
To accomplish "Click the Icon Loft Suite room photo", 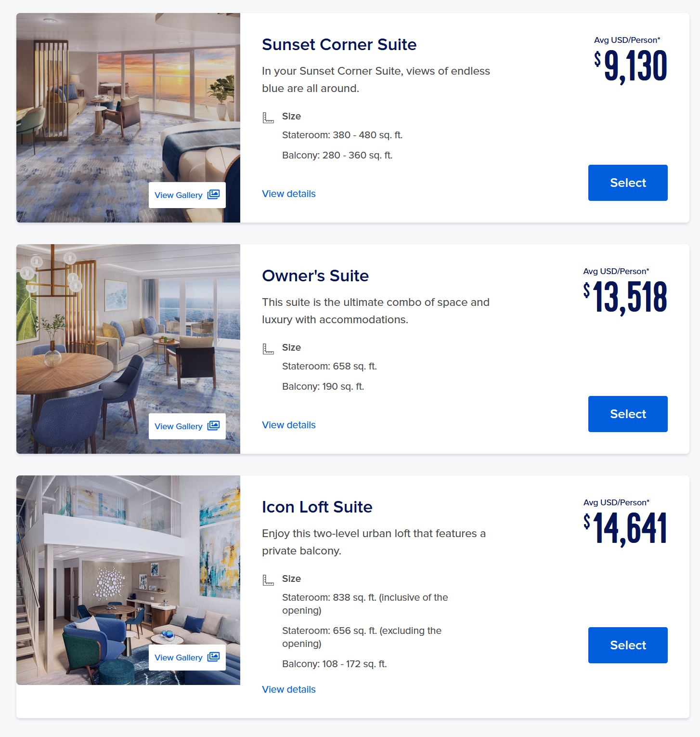I will (x=128, y=580).
